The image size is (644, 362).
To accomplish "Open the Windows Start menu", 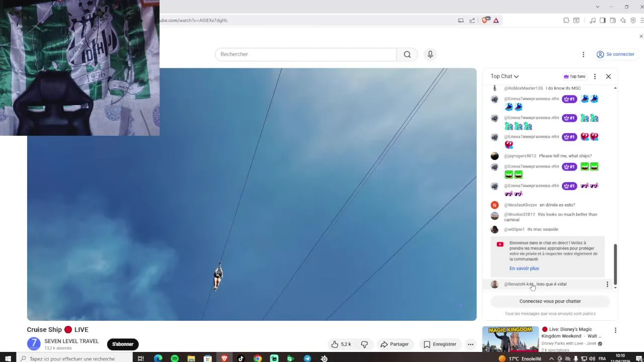I will pyautogui.click(x=8, y=358).
